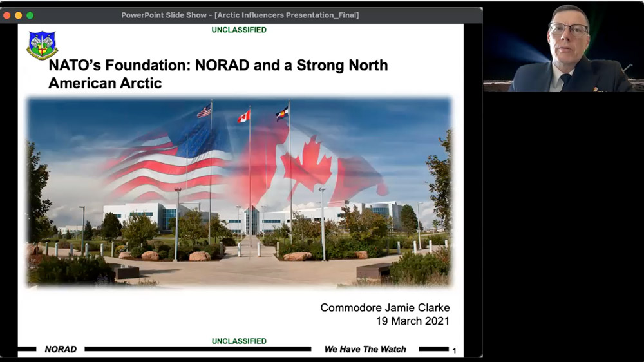
Task: Click the small American flag on the left pole
Action: 204,111
